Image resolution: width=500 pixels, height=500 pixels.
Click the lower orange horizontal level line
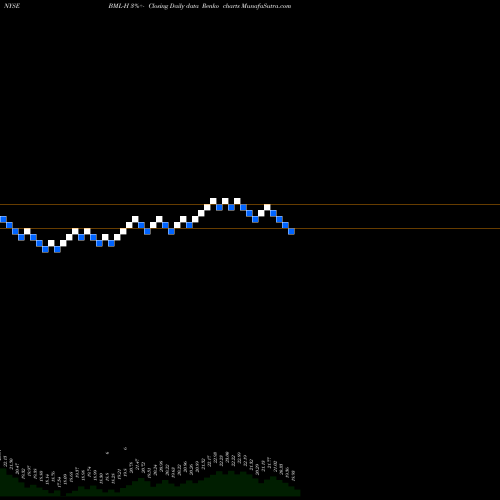pos(250,228)
